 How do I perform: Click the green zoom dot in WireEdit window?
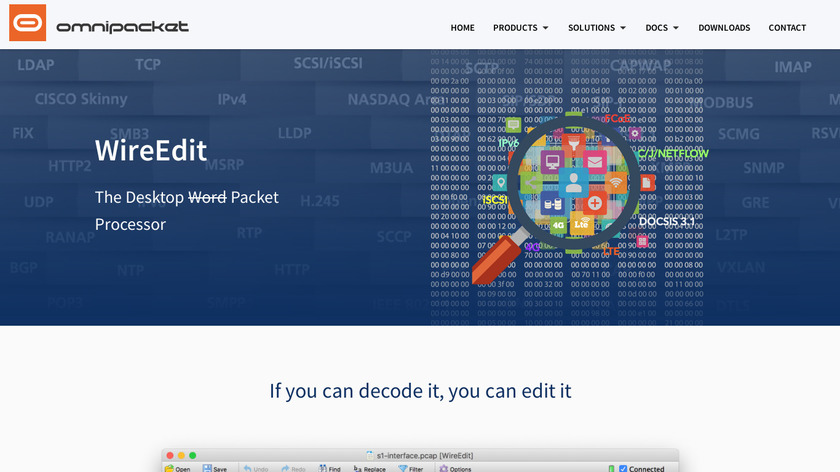(192, 455)
